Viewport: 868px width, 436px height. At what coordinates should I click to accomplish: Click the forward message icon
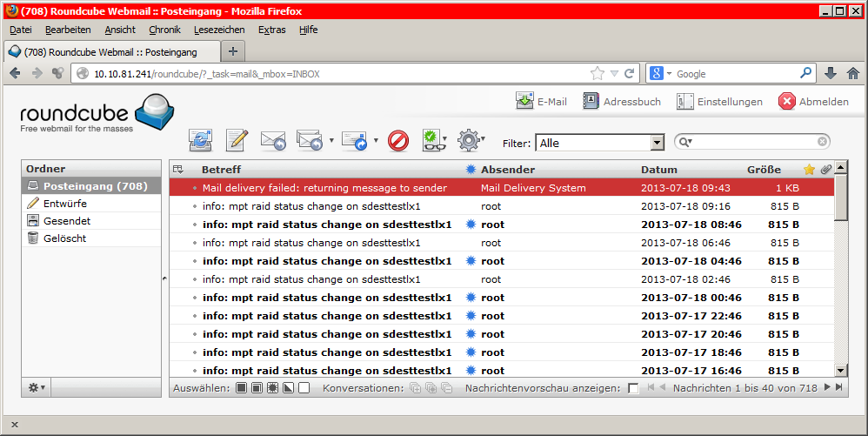[354, 140]
